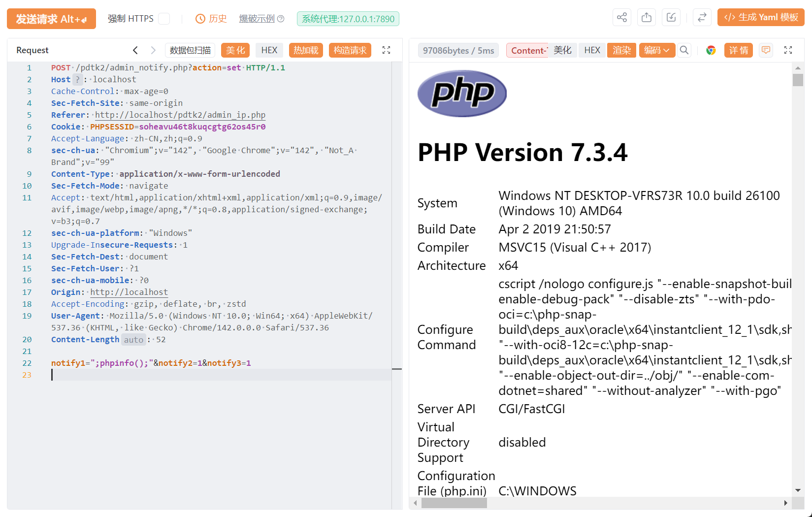The width and height of the screenshot is (812, 517).
Task: Click 生成 Yaml 模板 button
Action: (x=761, y=17)
